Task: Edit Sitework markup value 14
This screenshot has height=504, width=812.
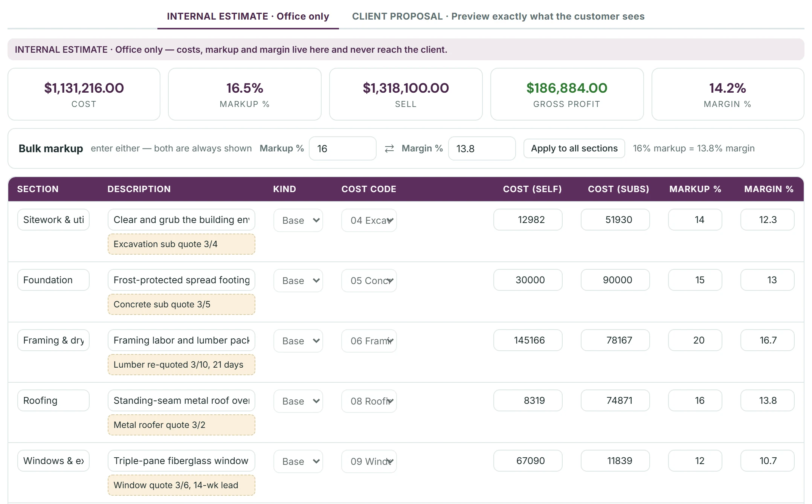Action: coord(695,220)
